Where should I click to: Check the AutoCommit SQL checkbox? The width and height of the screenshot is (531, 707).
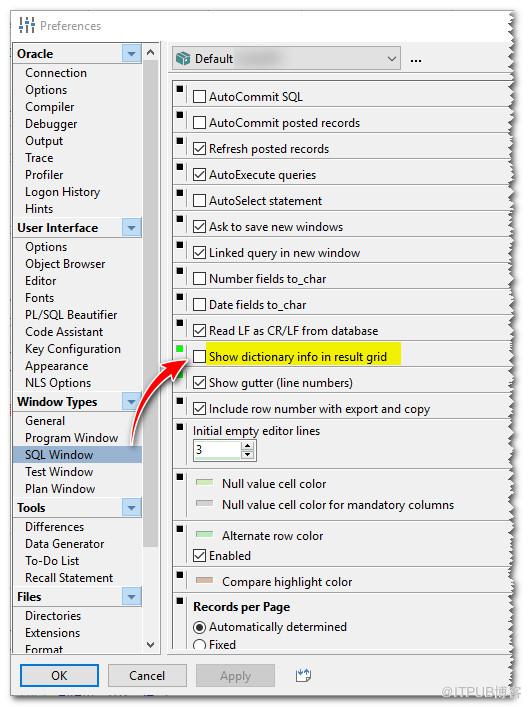click(x=199, y=96)
